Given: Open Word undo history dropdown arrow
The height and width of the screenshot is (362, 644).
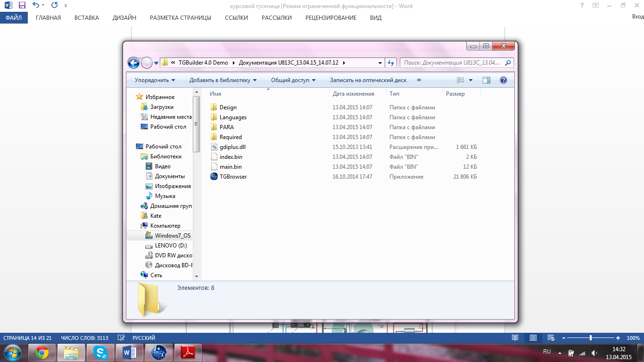Looking at the screenshot, I should coord(43,6).
